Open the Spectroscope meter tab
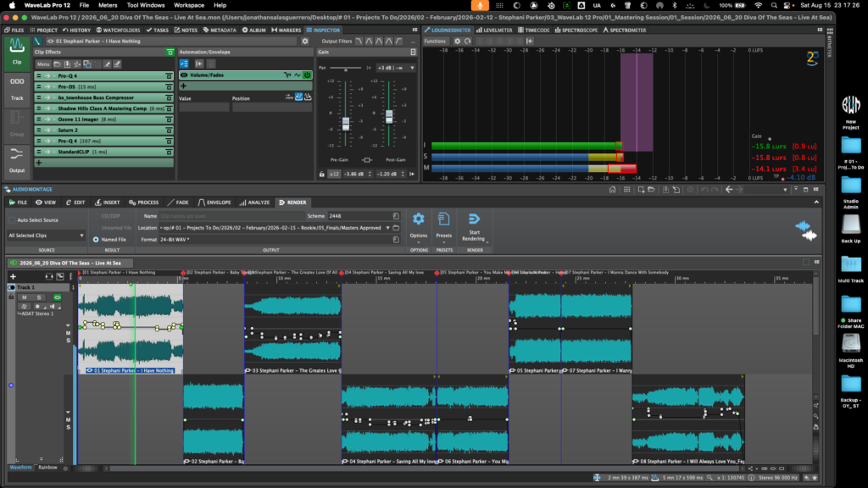Screen dimensions: 868x488 576,30
